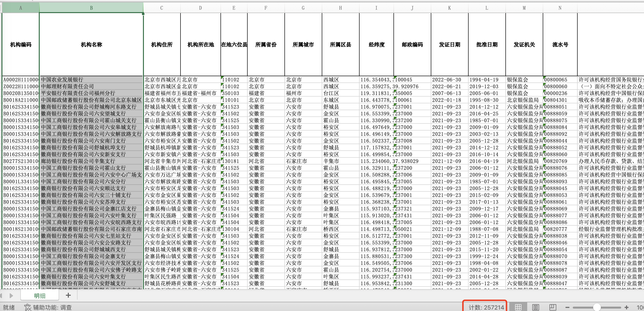Click 福建省 province cell
The width and height of the screenshot is (644, 311).
click(266, 93)
